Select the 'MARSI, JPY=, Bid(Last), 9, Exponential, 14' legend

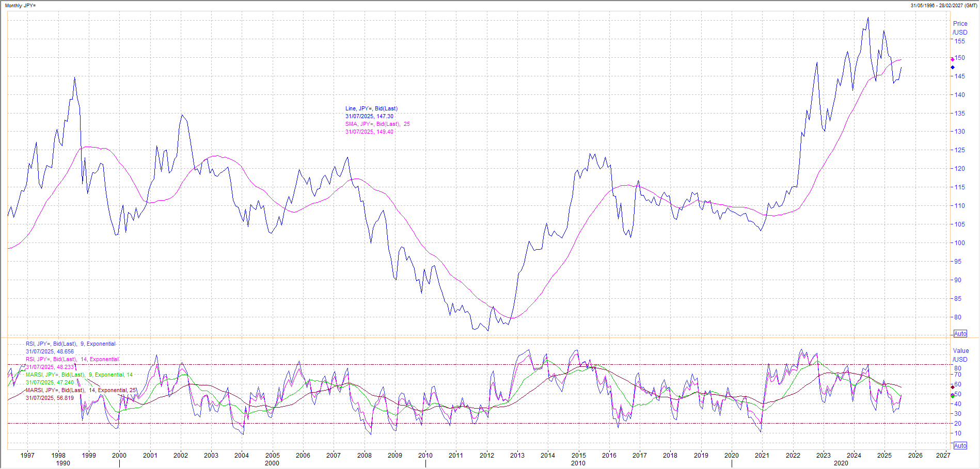(79, 375)
